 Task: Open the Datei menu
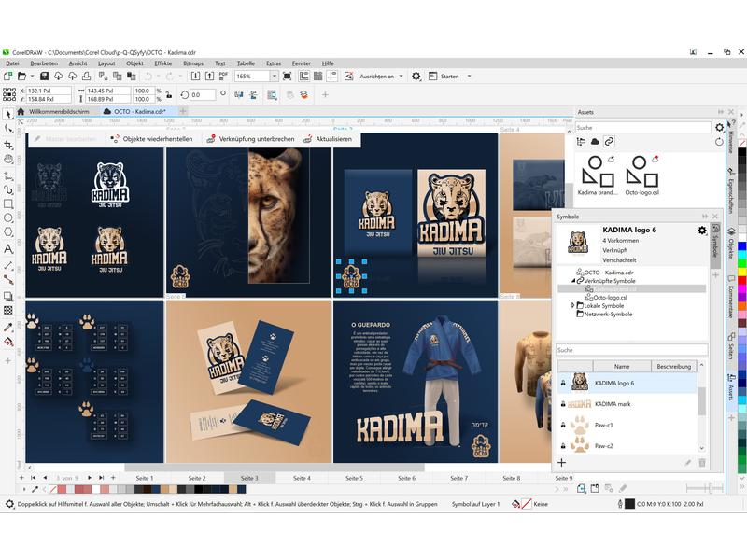[12, 63]
